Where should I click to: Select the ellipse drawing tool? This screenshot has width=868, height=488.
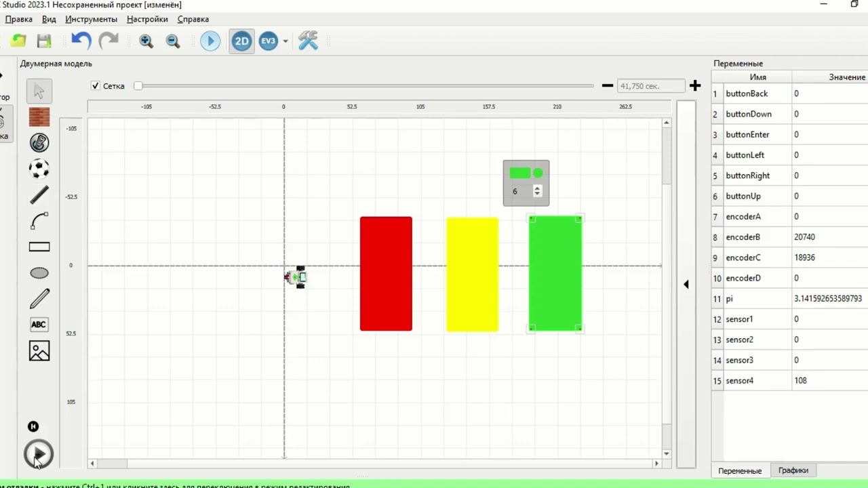39,272
